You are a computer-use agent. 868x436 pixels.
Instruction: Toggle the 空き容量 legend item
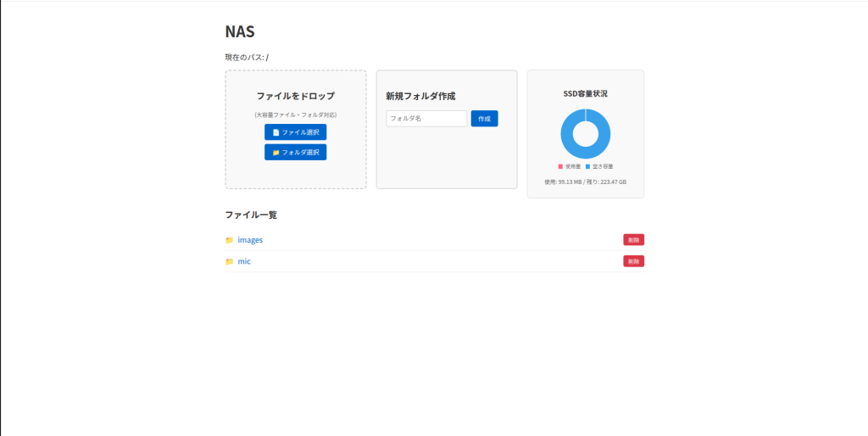coord(599,166)
